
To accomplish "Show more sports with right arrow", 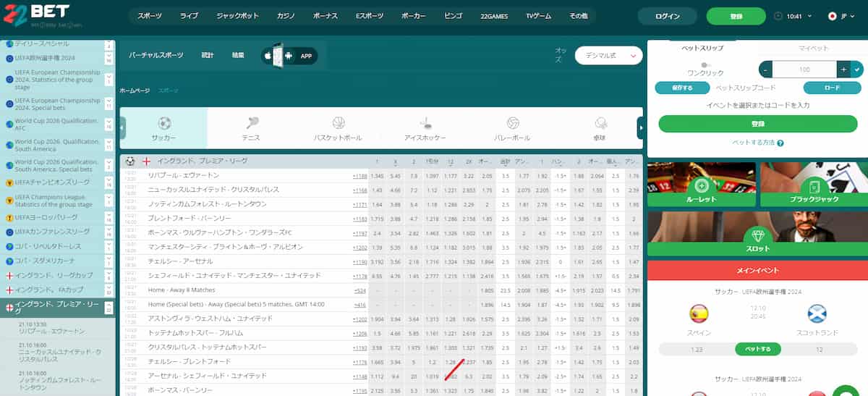I will (x=639, y=127).
